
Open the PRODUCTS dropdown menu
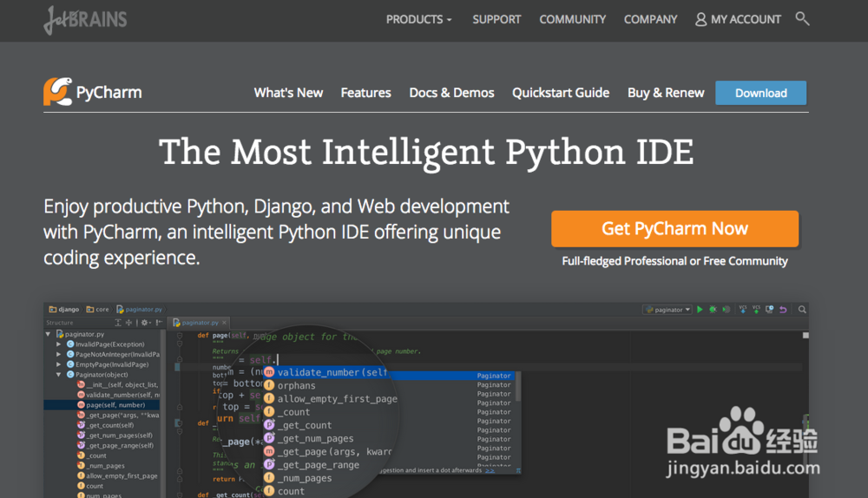418,19
